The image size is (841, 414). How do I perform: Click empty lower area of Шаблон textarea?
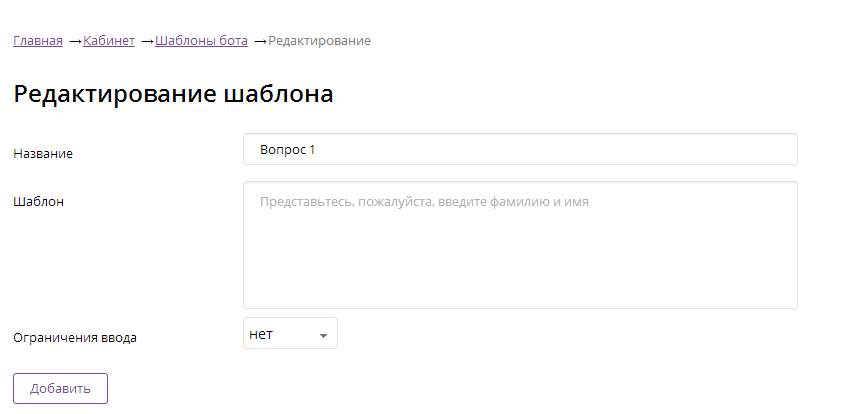(520, 268)
